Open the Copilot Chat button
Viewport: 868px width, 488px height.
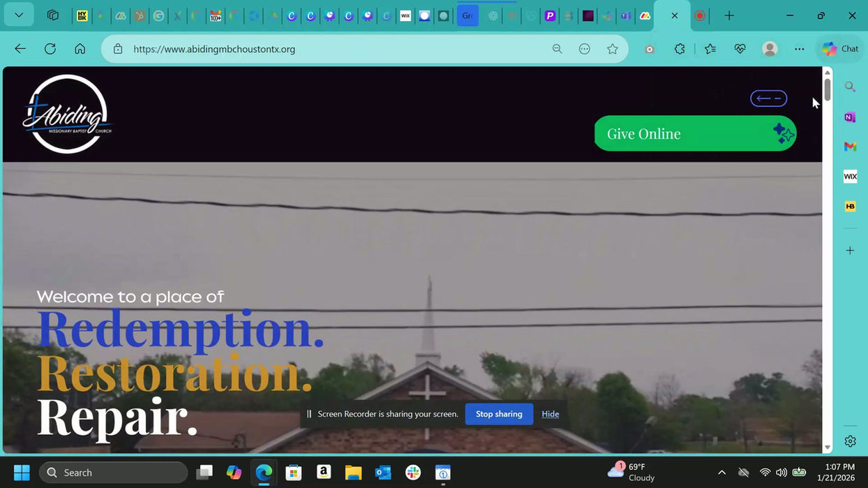840,49
